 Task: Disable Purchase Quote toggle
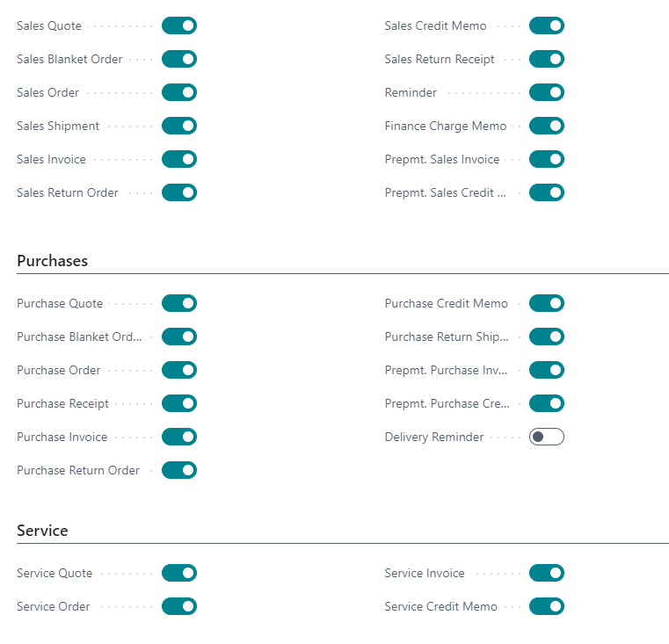coord(178,303)
